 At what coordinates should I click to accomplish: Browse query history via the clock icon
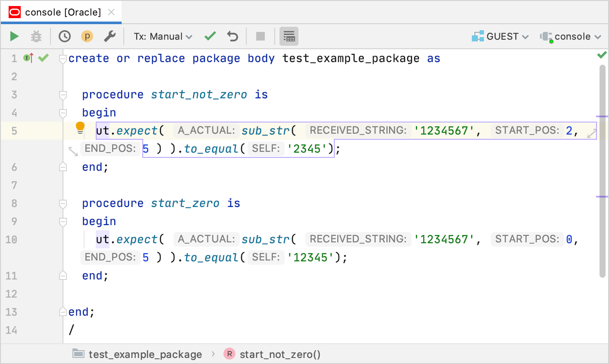pos(64,36)
